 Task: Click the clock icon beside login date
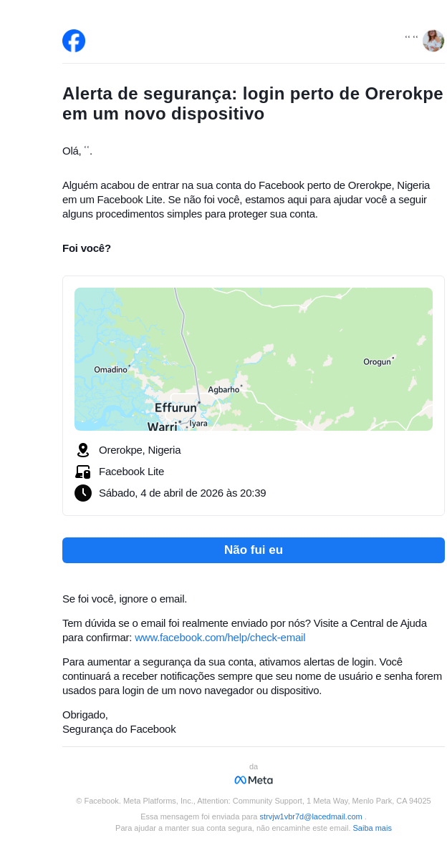click(83, 493)
